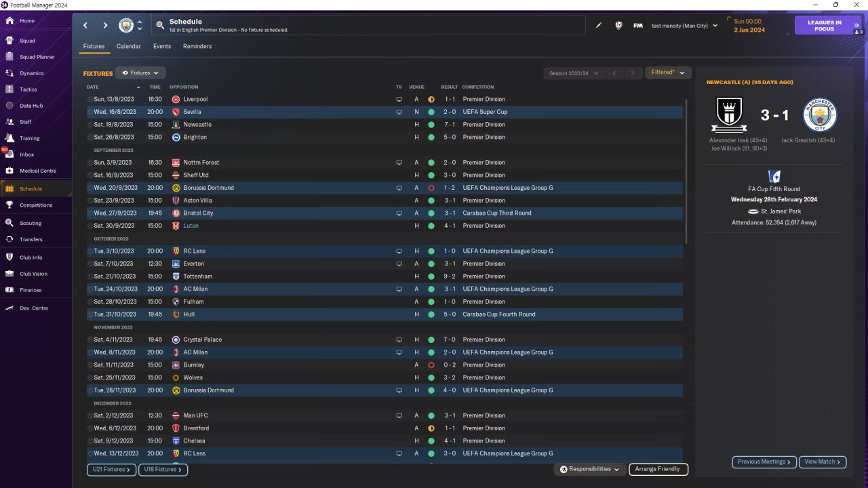Toggle the circle marker beside Tue, 3/10/2023
Viewport: 868px width, 488px height.
pyautogui.click(x=90, y=251)
